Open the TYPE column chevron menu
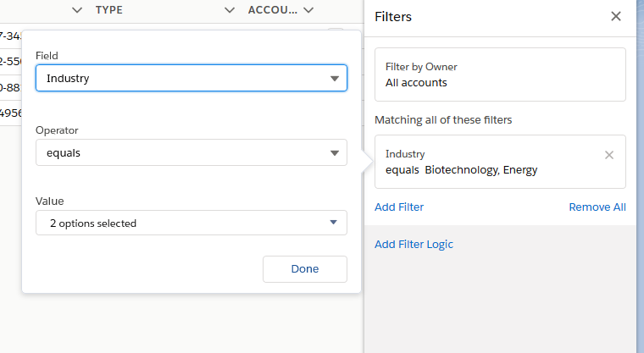The width and height of the screenshot is (644, 353). click(230, 10)
